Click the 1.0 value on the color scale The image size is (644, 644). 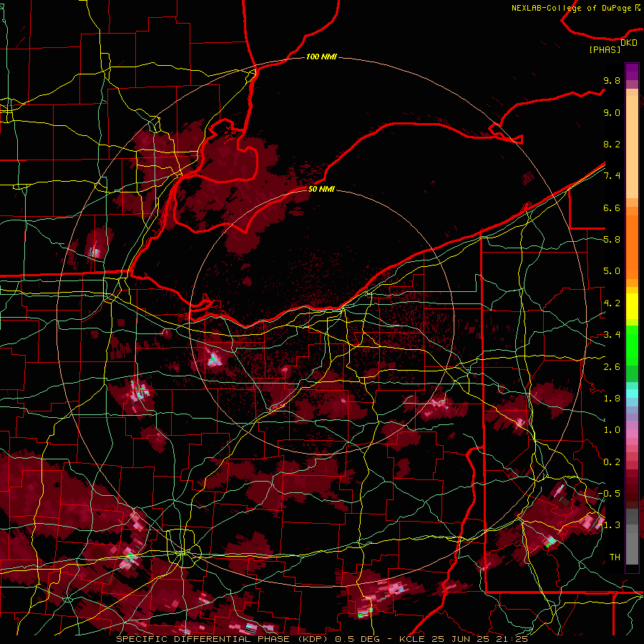pos(612,430)
